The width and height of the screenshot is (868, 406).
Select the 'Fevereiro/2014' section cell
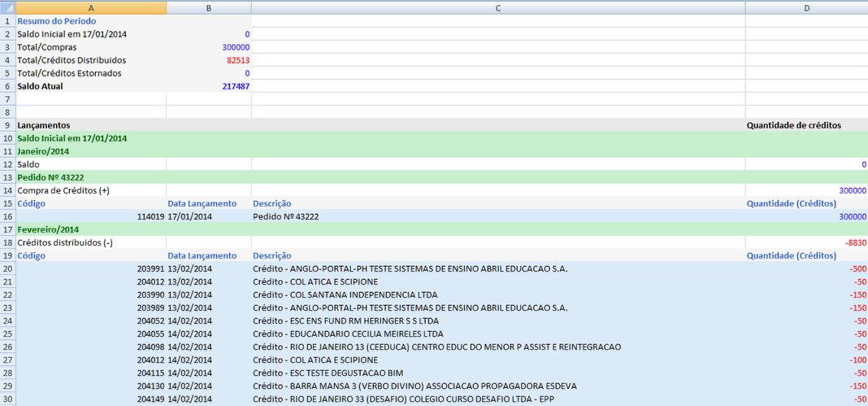click(x=48, y=229)
